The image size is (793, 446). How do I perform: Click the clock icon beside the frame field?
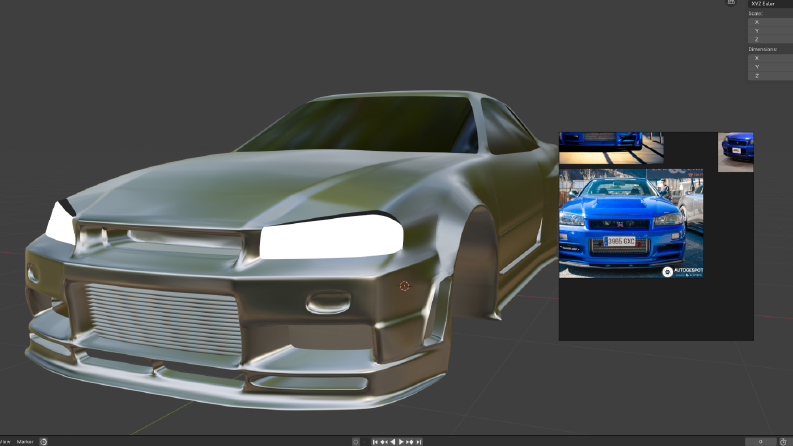tap(783, 442)
